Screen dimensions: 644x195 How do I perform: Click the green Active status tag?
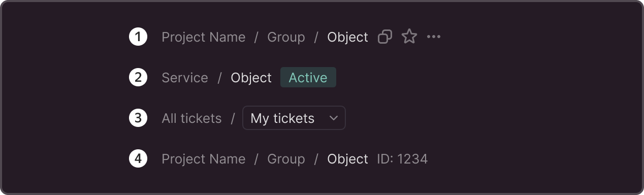coord(308,77)
